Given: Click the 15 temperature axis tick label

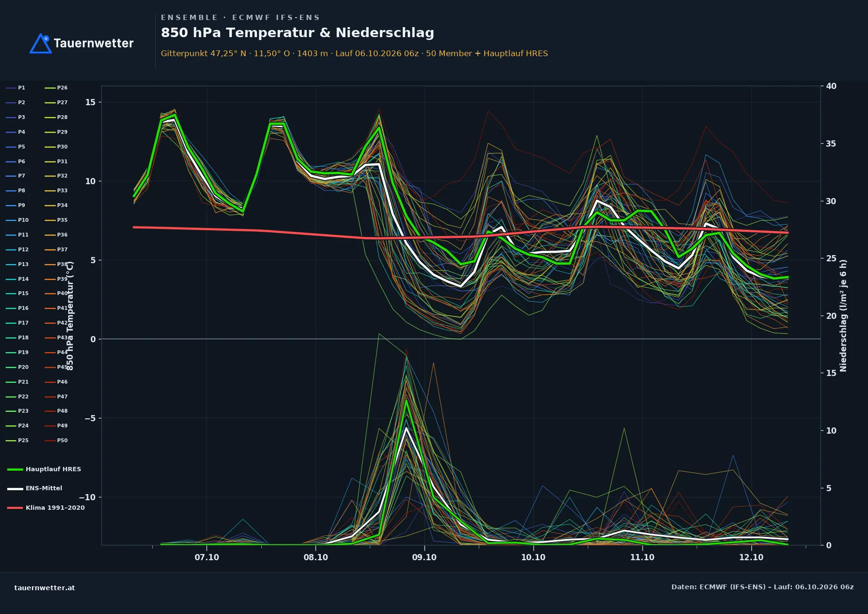Looking at the screenshot, I should click(x=90, y=102).
